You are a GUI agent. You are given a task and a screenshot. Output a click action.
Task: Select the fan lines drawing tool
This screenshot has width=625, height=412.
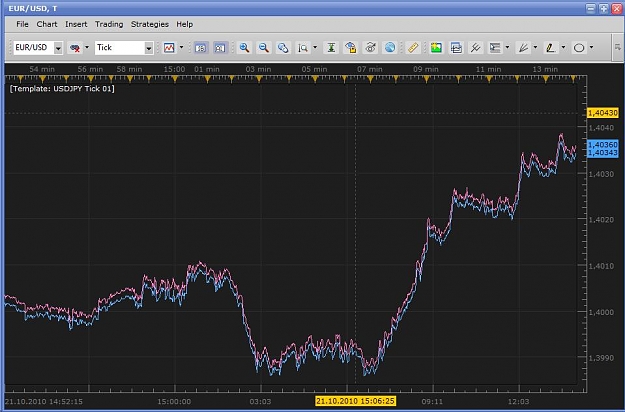pyautogui.click(x=523, y=48)
